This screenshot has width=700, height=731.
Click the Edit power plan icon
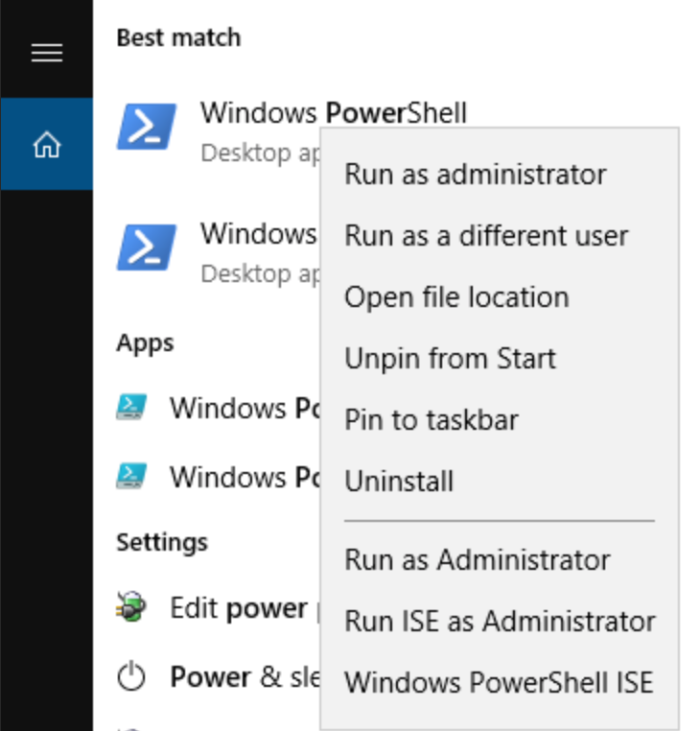[131, 606]
